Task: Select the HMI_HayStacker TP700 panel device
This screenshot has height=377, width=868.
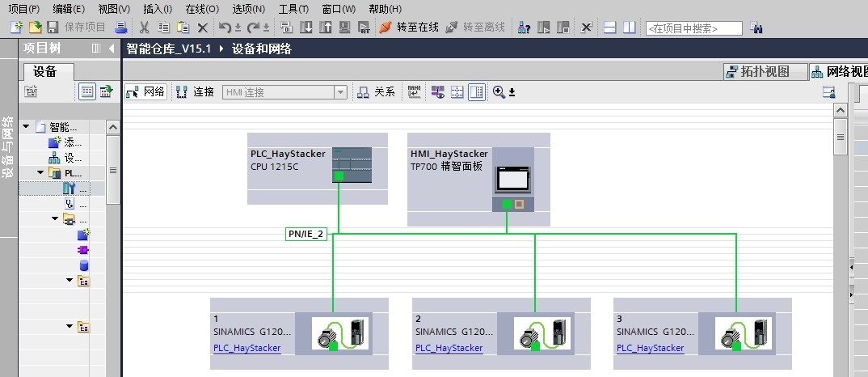Action: [478, 179]
